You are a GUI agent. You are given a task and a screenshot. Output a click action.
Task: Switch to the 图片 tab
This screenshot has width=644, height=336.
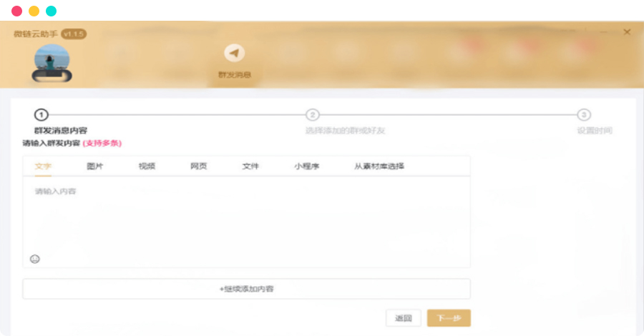(x=95, y=166)
